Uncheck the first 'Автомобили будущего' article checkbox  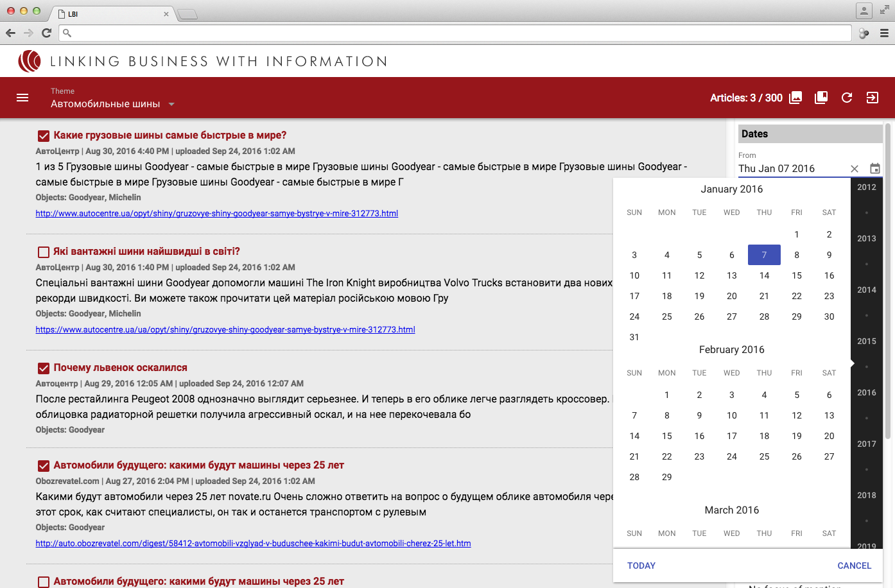click(44, 465)
